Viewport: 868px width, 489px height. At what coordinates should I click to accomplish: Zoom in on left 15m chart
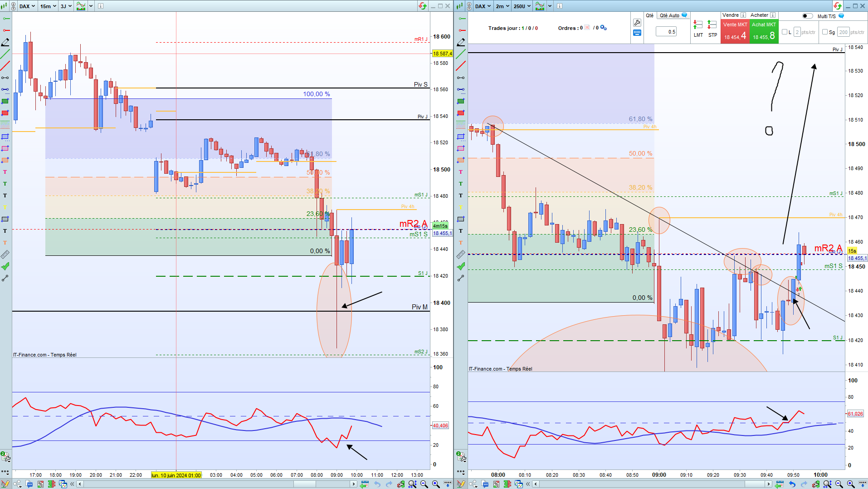click(436, 484)
